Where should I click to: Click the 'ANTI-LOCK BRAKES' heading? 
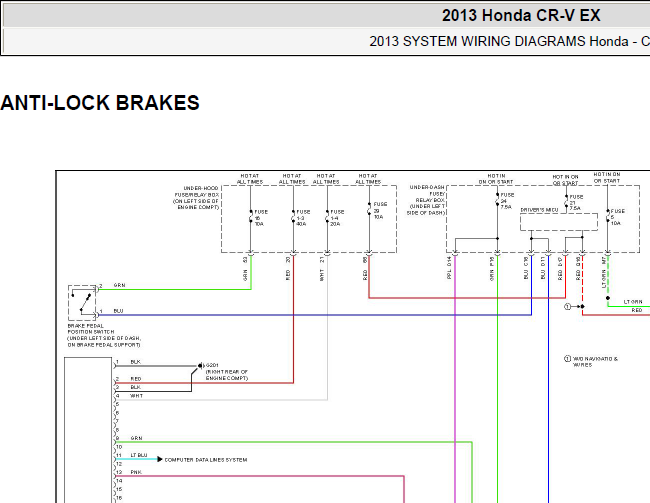pos(100,103)
